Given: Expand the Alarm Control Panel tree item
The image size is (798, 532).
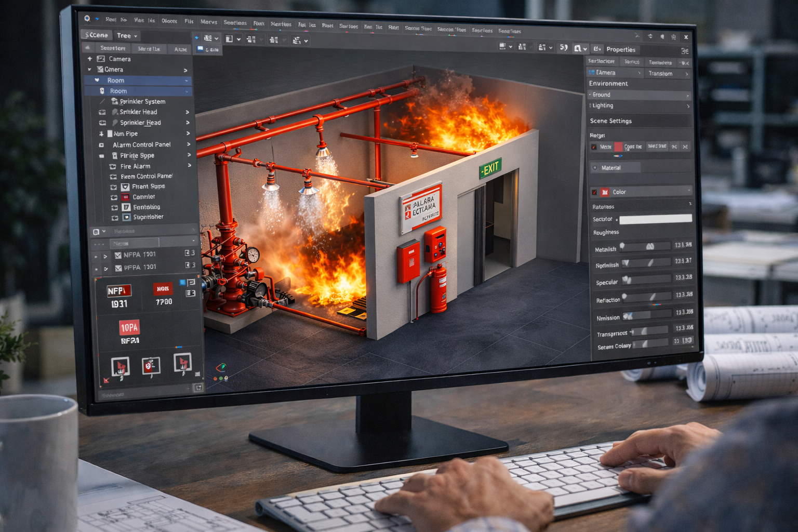Looking at the screenshot, I should (188, 144).
